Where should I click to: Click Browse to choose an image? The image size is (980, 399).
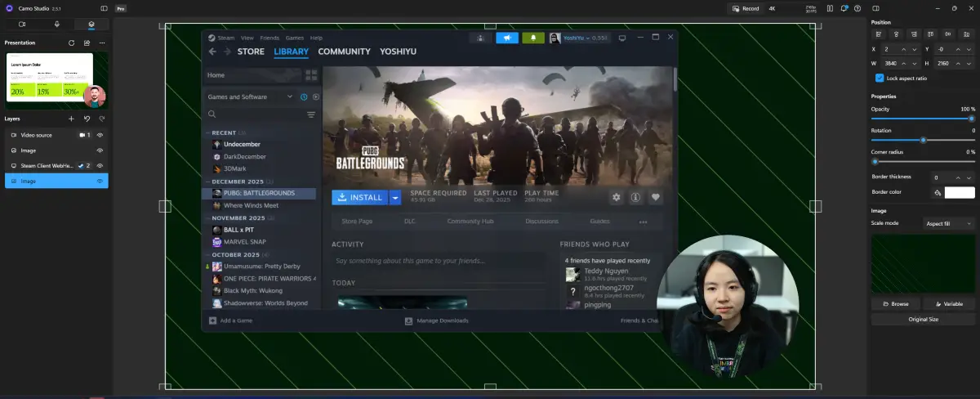click(896, 303)
